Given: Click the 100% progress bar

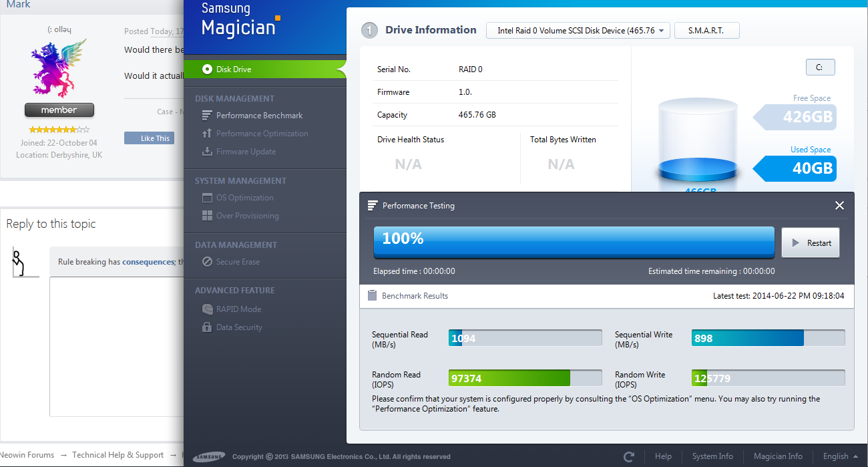Looking at the screenshot, I should coord(574,242).
